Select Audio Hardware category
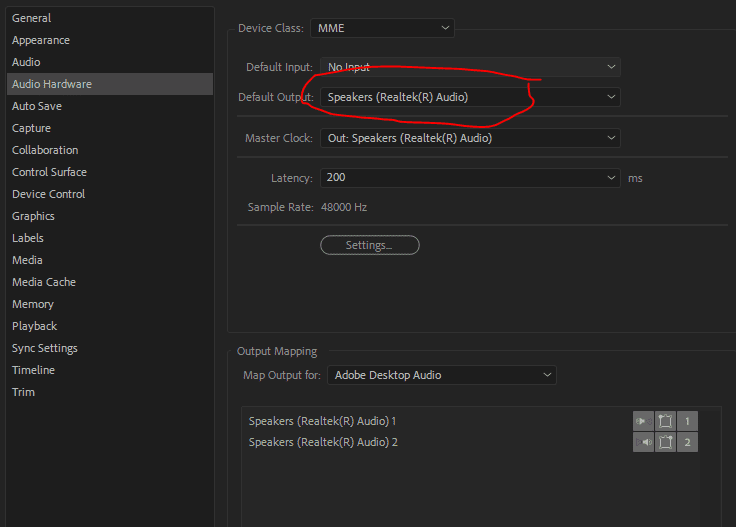Viewport: 736px width, 527px height. coord(110,84)
